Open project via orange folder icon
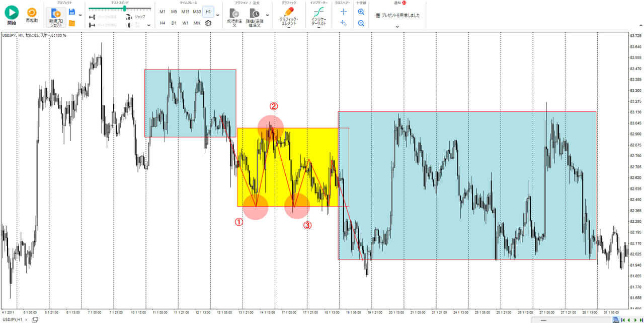Image resolution: width=644 pixels, height=323 pixels. click(x=72, y=23)
